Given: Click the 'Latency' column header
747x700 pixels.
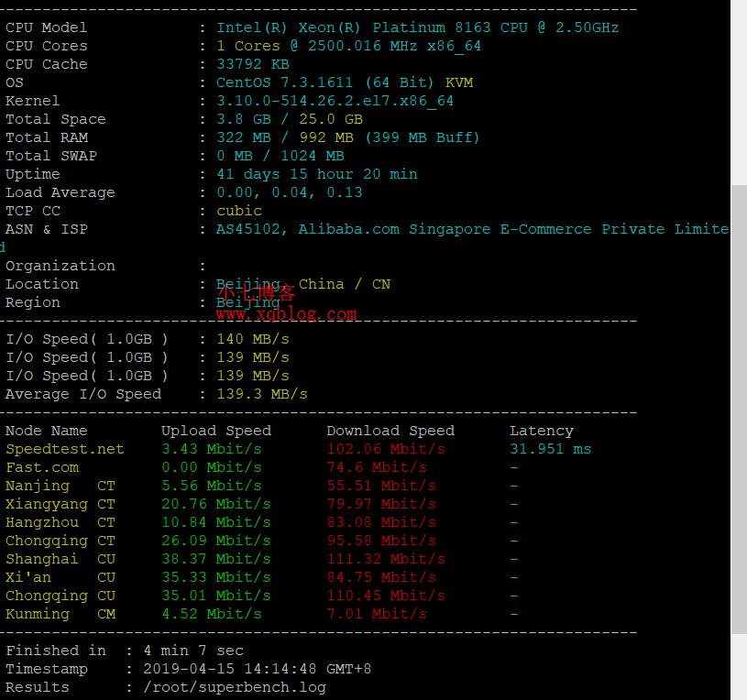Looking at the screenshot, I should click(x=541, y=431).
